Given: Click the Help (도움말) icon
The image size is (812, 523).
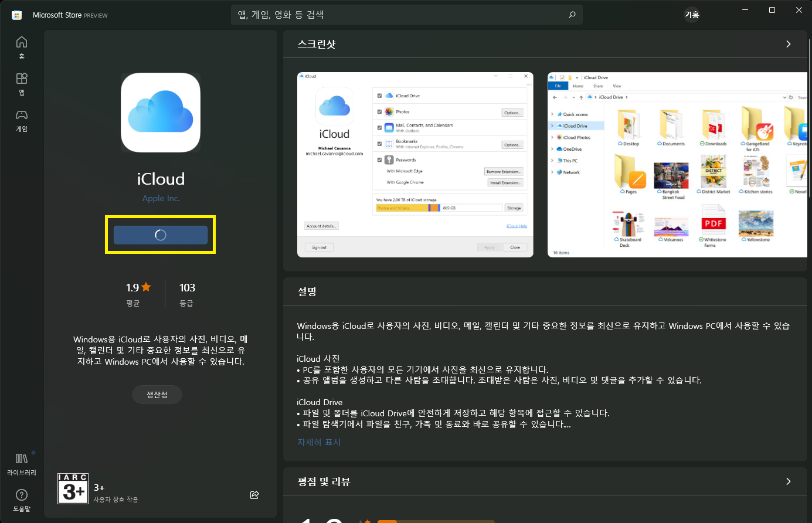Looking at the screenshot, I should (x=22, y=495).
